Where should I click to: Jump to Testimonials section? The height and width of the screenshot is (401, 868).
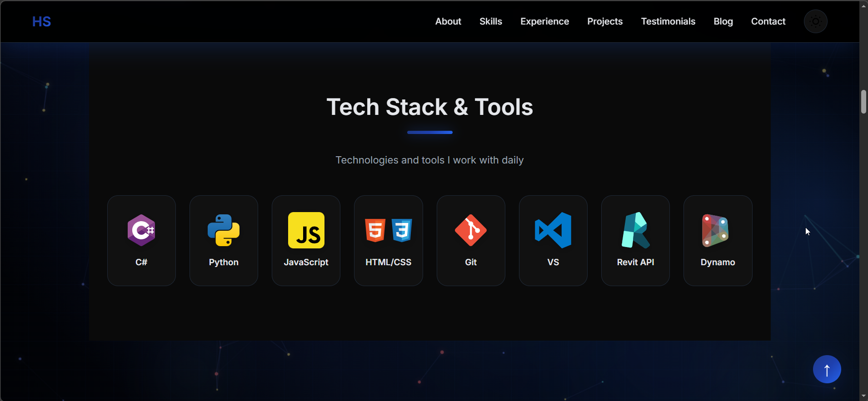668,21
